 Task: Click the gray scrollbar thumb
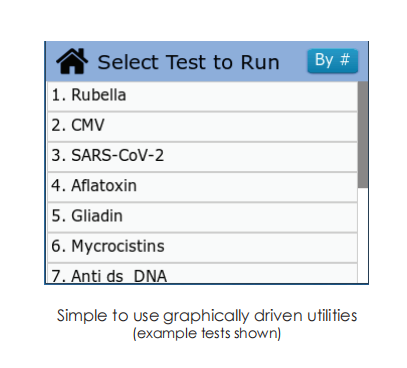363,135
